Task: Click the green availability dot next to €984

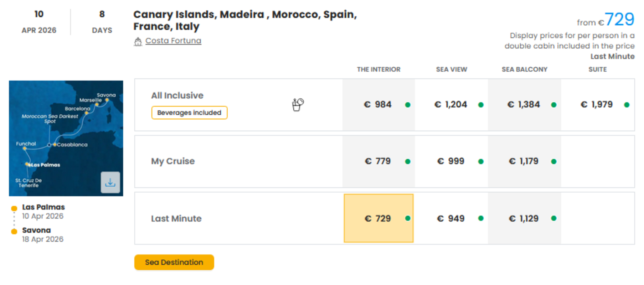Action: pyautogui.click(x=407, y=104)
